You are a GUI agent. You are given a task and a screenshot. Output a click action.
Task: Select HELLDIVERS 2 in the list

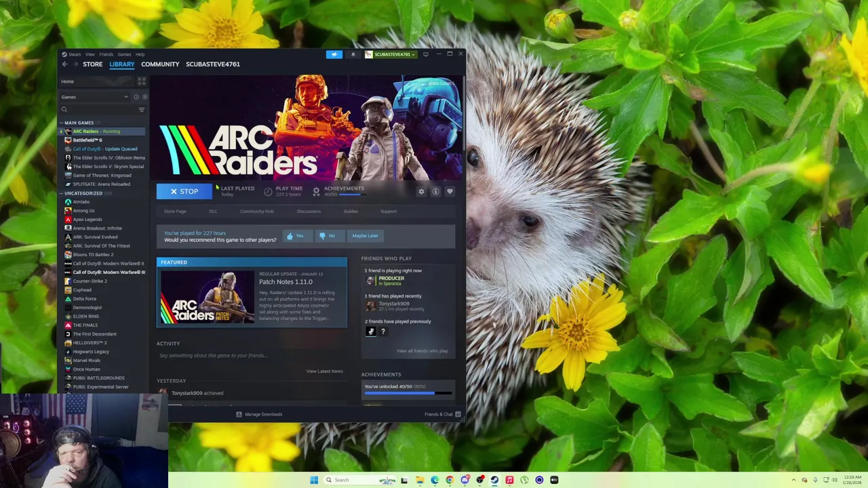click(102, 343)
